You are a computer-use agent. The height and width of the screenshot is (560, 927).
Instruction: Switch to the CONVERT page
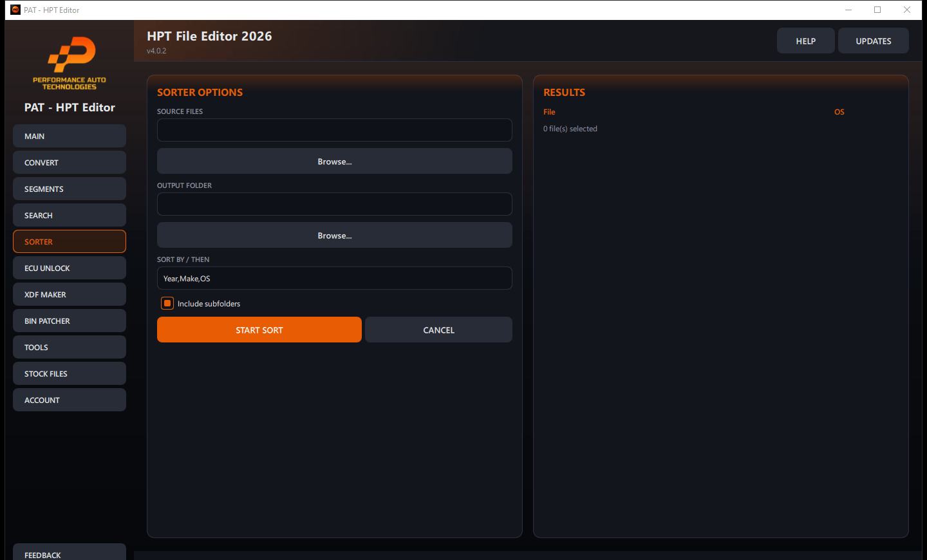pyautogui.click(x=70, y=162)
